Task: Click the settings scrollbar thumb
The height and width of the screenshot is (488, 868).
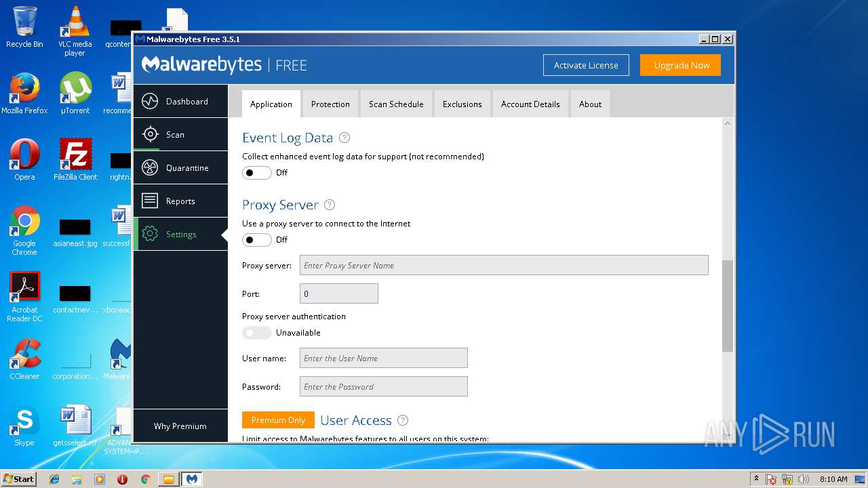Action: click(x=728, y=306)
